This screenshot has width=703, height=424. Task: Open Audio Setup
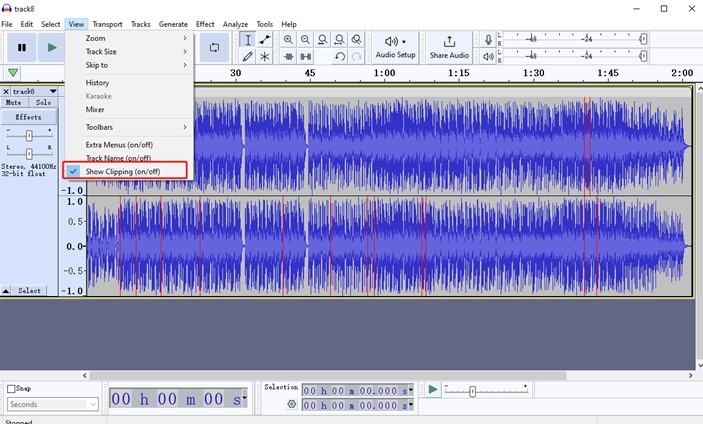(x=395, y=47)
